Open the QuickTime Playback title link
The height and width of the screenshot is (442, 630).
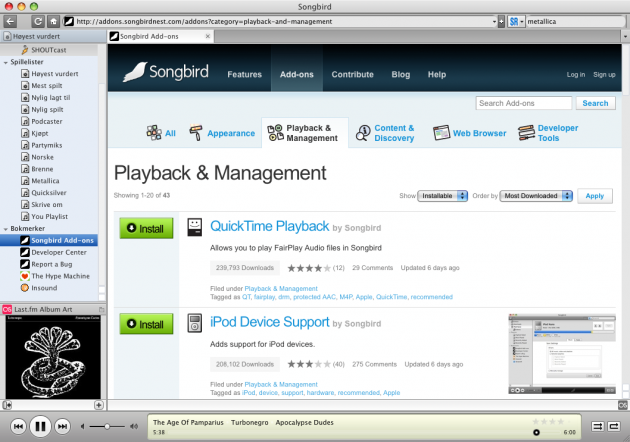click(x=270, y=226)
